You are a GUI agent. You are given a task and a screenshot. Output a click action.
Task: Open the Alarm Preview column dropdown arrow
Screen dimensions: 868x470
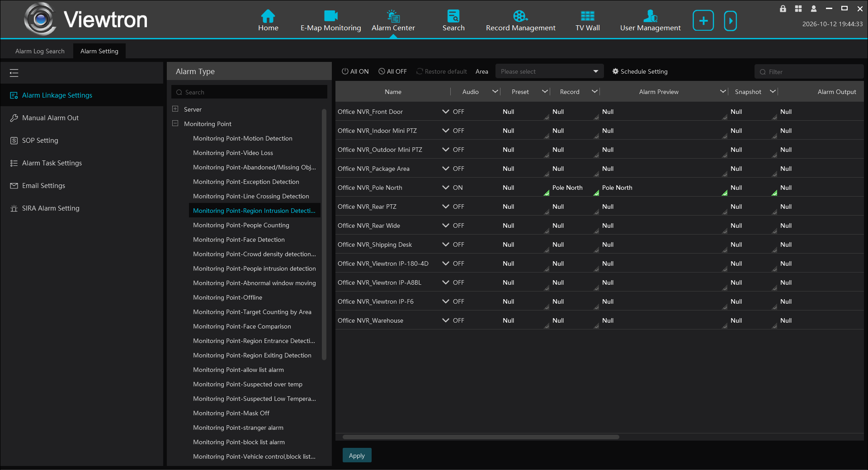[723, 91]
